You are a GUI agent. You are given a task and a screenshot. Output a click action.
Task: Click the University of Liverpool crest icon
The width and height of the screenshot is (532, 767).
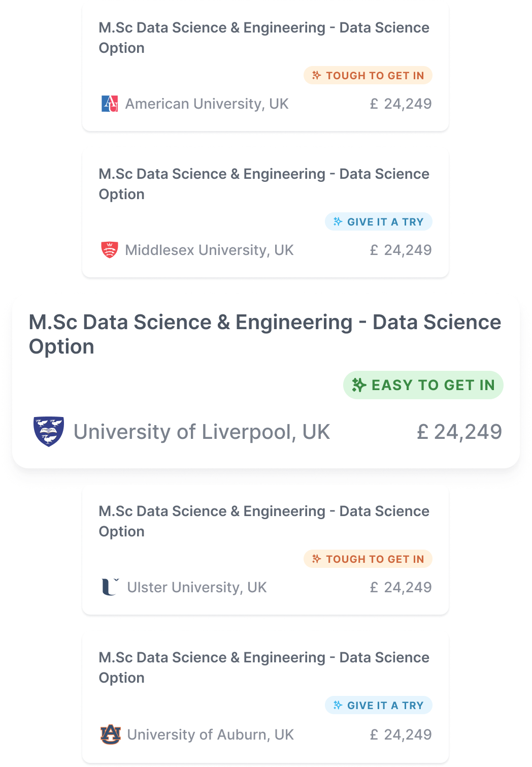(49, 431)
